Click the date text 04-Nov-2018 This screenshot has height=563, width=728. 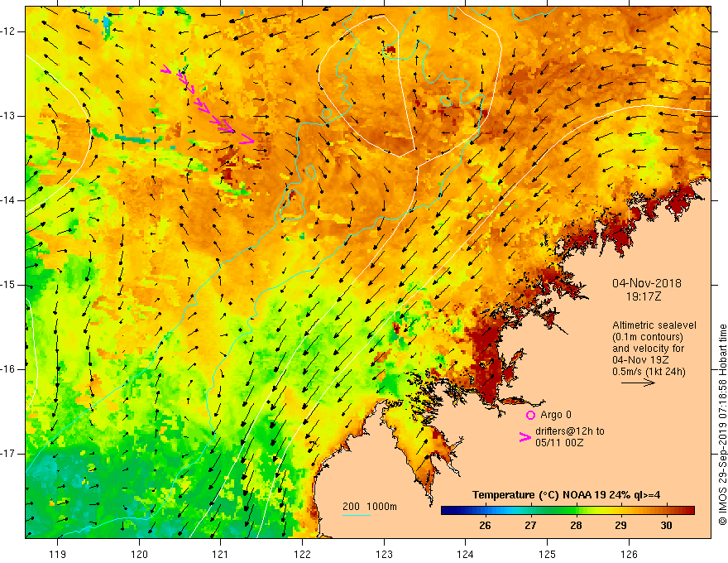point(647,283)
